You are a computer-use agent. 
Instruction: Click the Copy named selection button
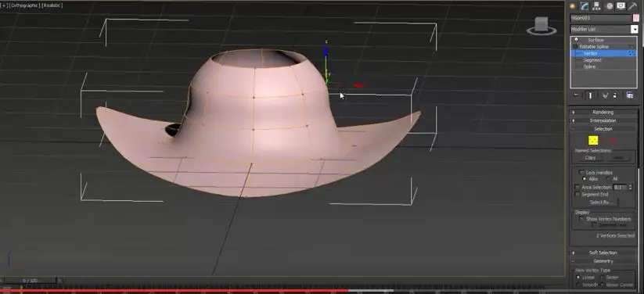[x=590, y=158]
